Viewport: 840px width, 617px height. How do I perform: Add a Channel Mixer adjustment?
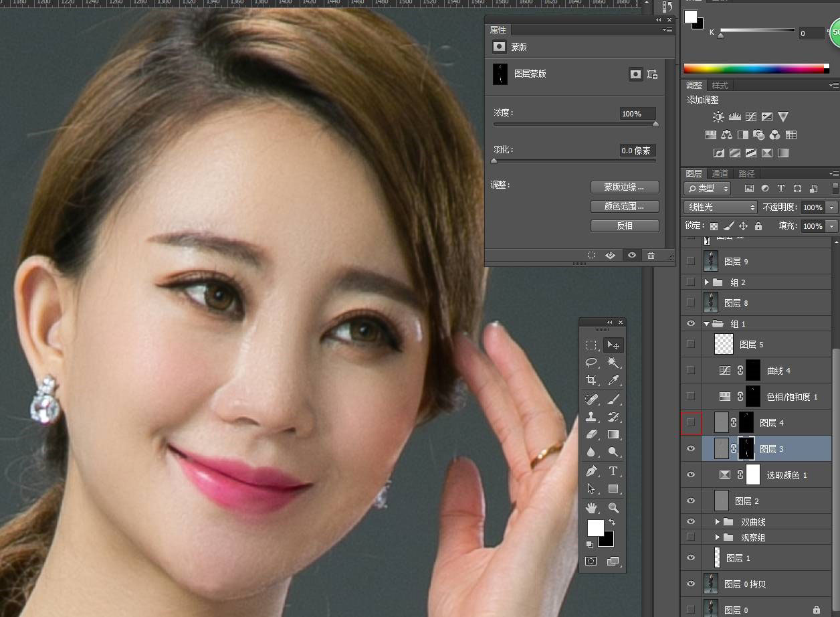(775, 135)
